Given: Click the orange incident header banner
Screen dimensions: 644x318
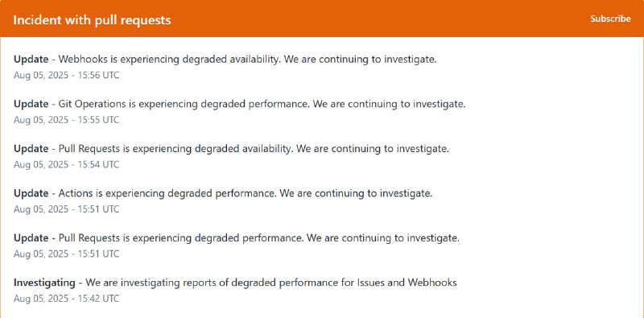Looking at the screenshot, I should pyautogui.click(x=322, y=19).
